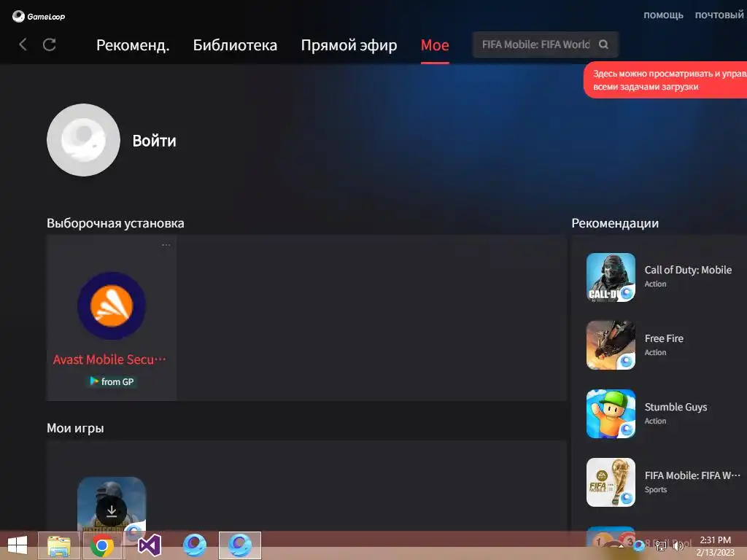Open the Stumble Guys game icon
This screenshot has width=747, height=560.
tap(611, 414)
